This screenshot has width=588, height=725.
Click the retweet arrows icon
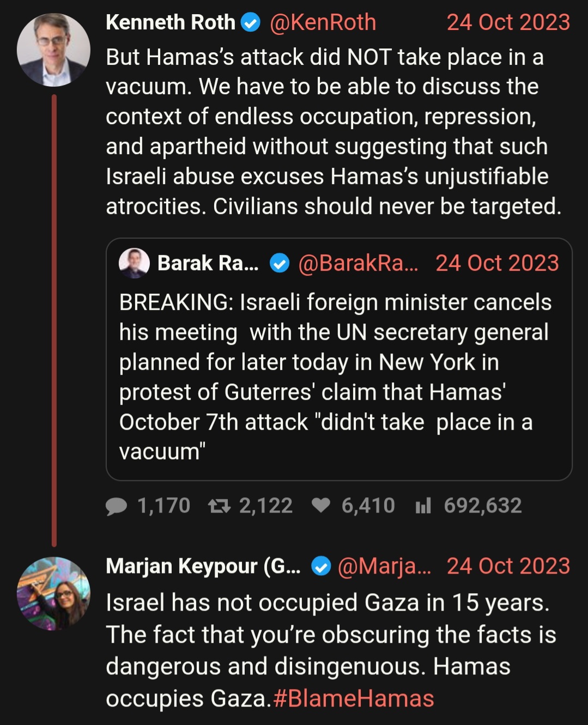coord(220,507)
